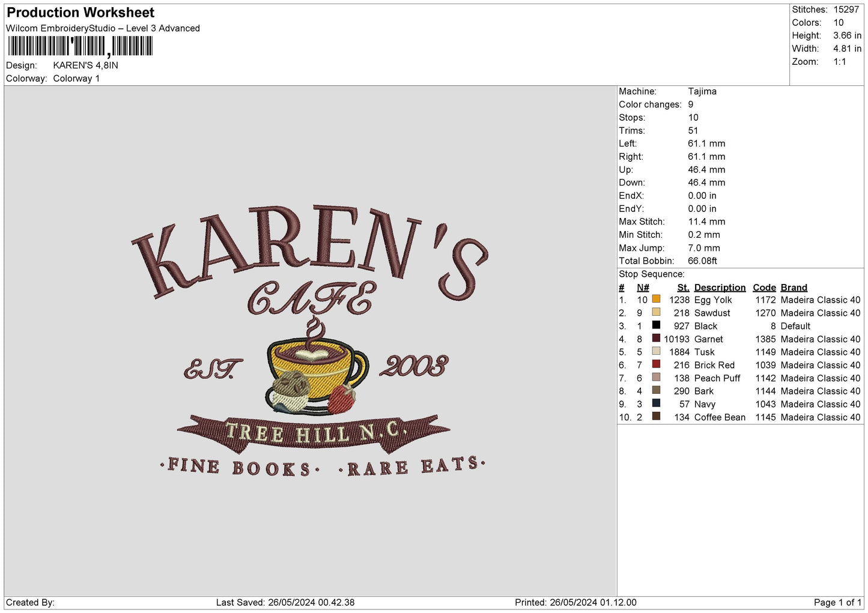Click the stitch count 15297
This screenshot has height=613, width=868.
tap(846, 10)
